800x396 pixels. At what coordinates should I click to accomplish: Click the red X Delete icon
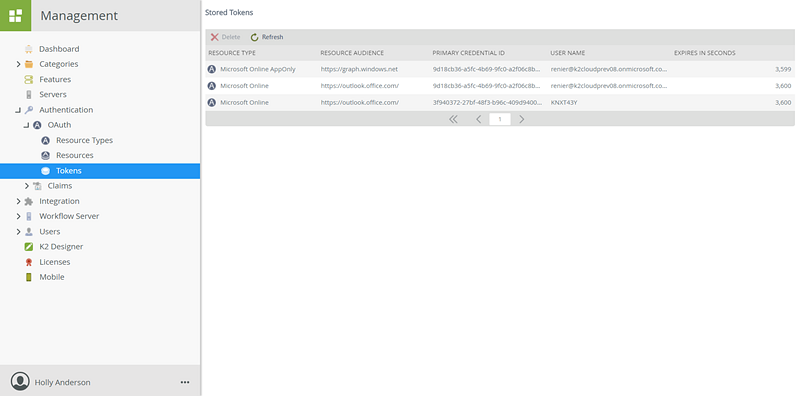215,37
